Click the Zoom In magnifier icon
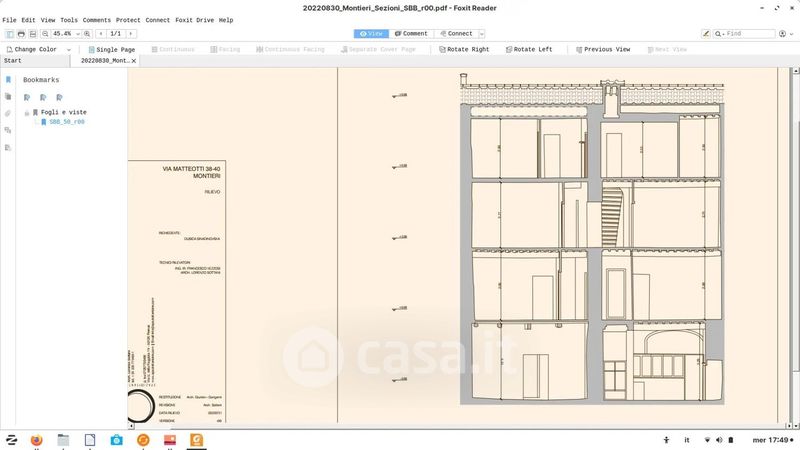The image size is (800, 450). pyautogui.click(x=88, y=34)
